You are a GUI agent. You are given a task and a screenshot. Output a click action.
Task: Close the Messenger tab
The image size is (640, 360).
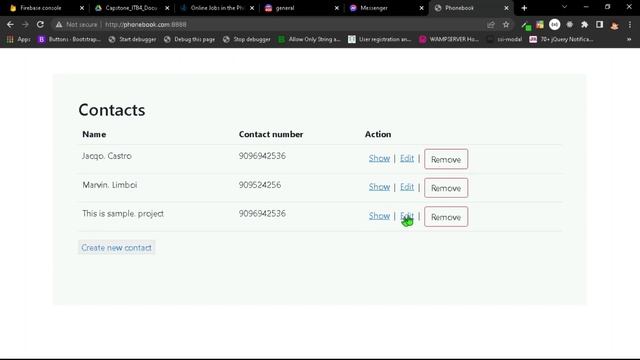point(422,8)
